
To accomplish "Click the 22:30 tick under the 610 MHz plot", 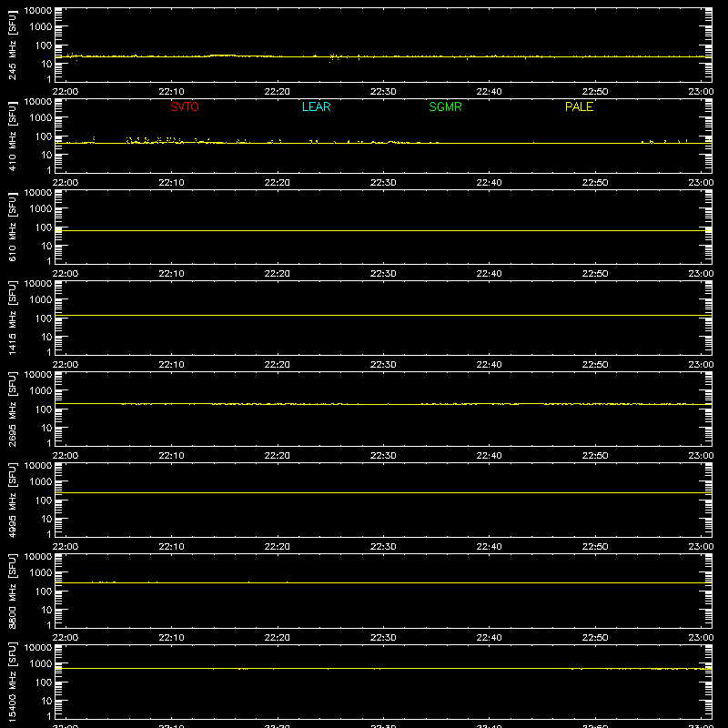I will pos(383,274).
